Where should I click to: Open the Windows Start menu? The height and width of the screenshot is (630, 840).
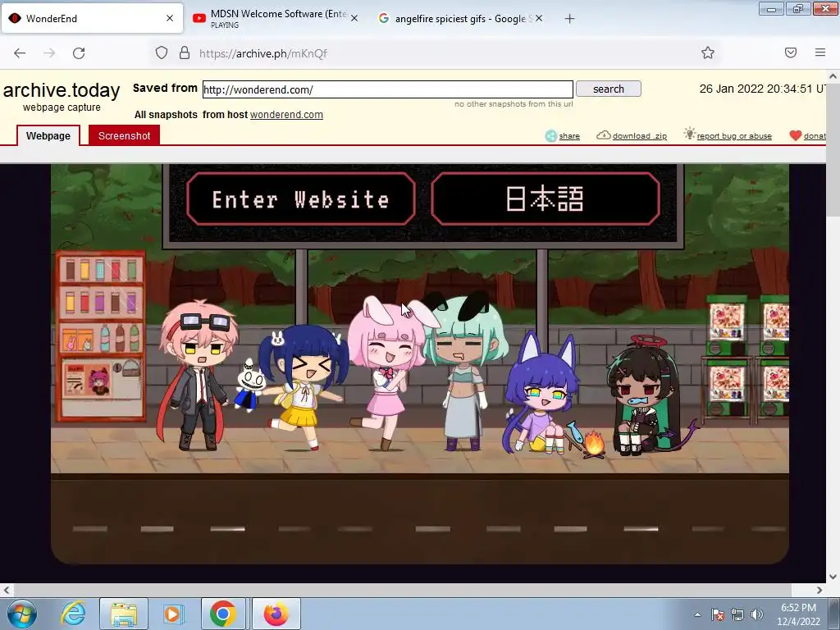point(21,614)
